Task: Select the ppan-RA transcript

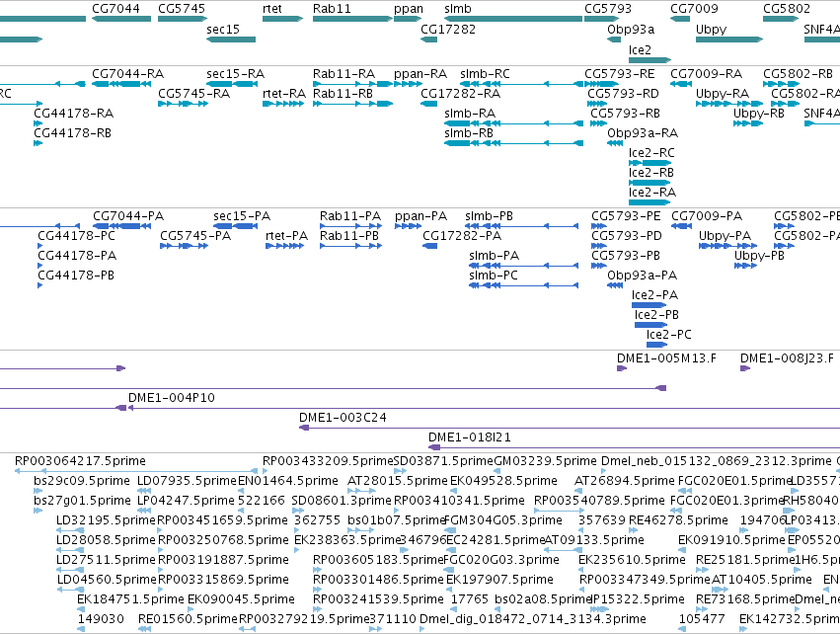Action: click(x=409, y=84)
